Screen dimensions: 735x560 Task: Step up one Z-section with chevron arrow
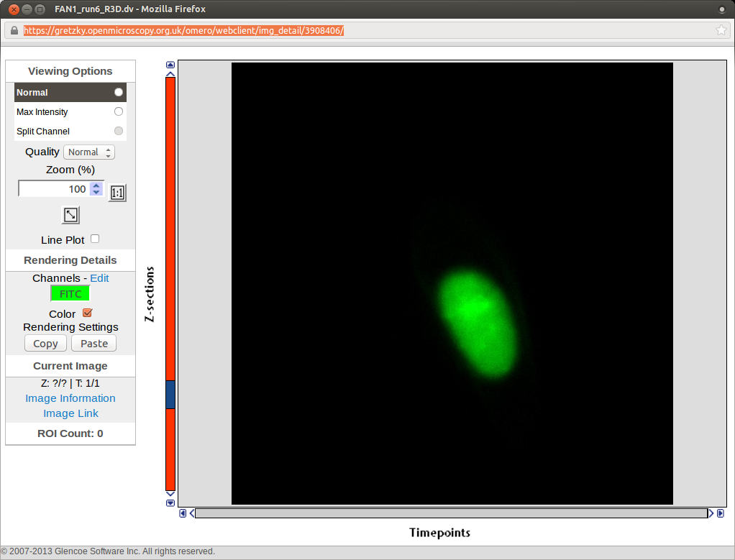click(x=170, y=73)
